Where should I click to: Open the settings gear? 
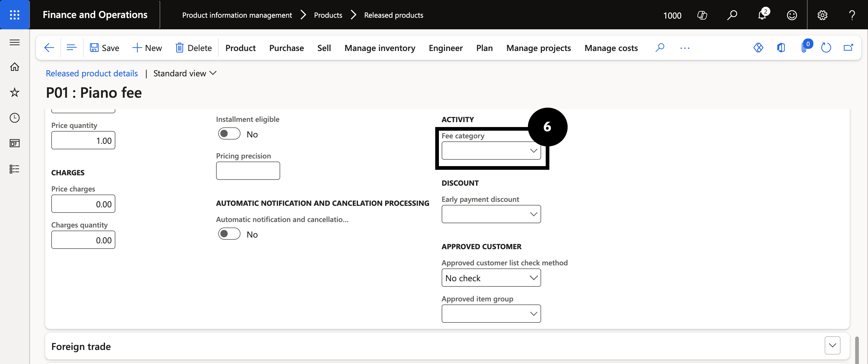click(x=822, y=15)
